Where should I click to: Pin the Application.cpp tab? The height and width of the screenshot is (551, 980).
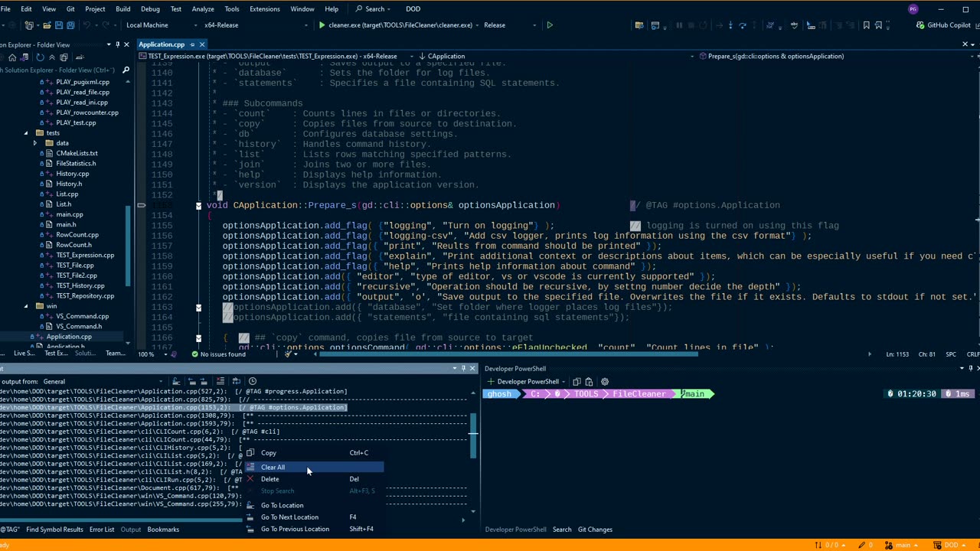coord(192,44)
